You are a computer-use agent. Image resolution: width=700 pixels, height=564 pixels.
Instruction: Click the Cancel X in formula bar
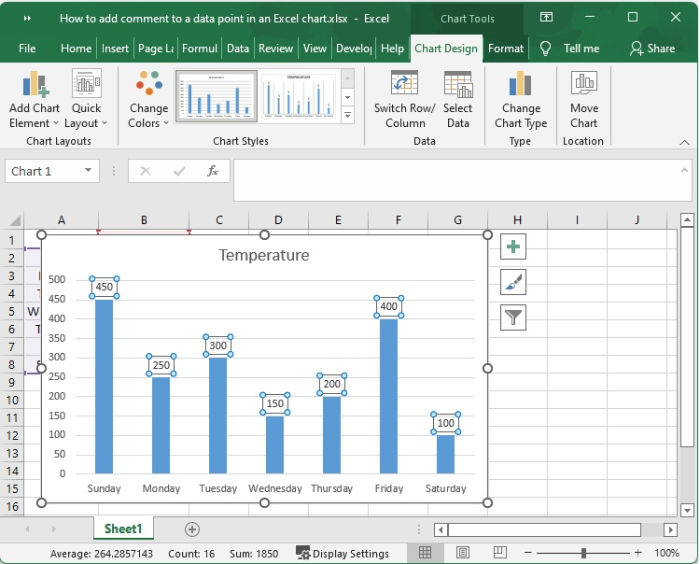(146, 171)
